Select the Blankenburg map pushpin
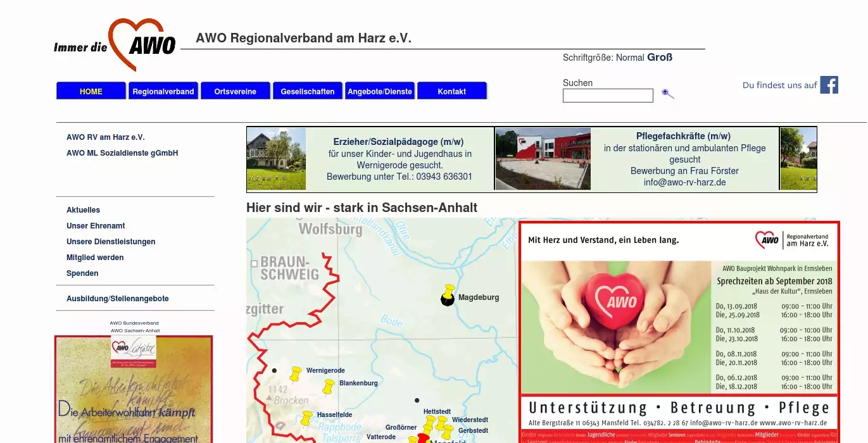The height and width of the screenshot is (443, 868). coord(329,387)
